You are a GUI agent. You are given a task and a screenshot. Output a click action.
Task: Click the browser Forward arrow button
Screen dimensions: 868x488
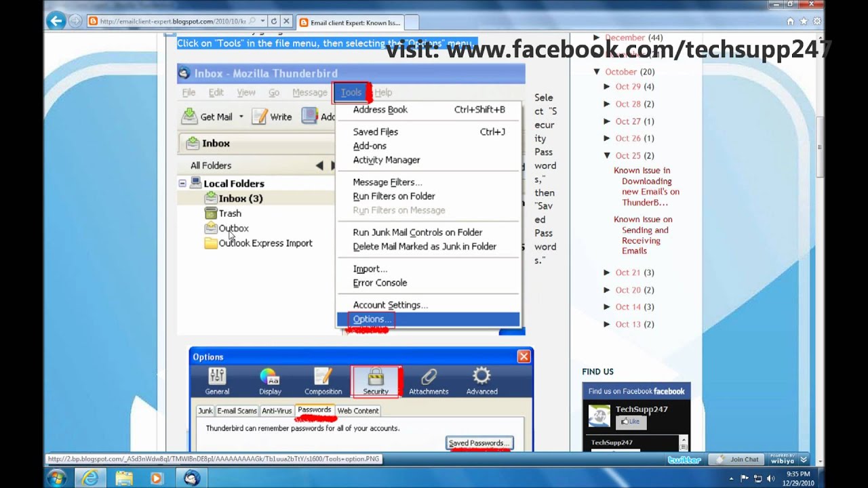point(76,21)
